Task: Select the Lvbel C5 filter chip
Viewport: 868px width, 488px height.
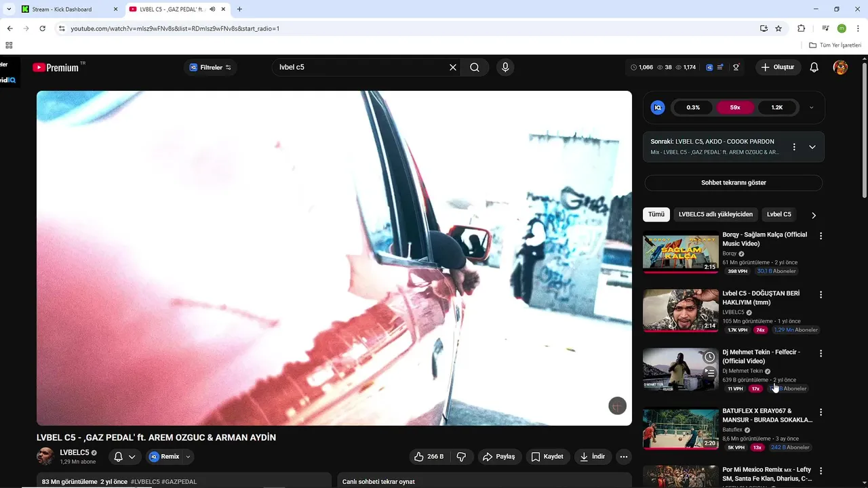Action: coord(779,214)
